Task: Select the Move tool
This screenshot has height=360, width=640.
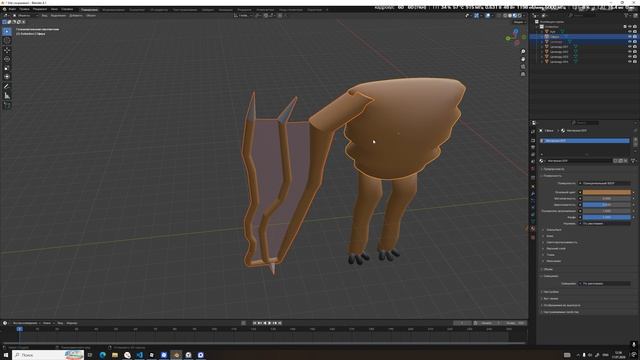Action: pos(7,50)
